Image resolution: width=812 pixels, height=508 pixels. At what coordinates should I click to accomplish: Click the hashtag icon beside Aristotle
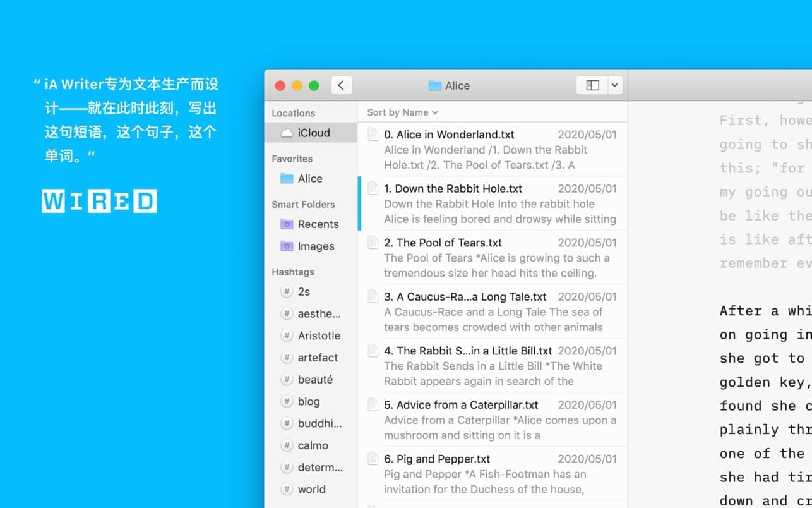(x=287, y=336)
